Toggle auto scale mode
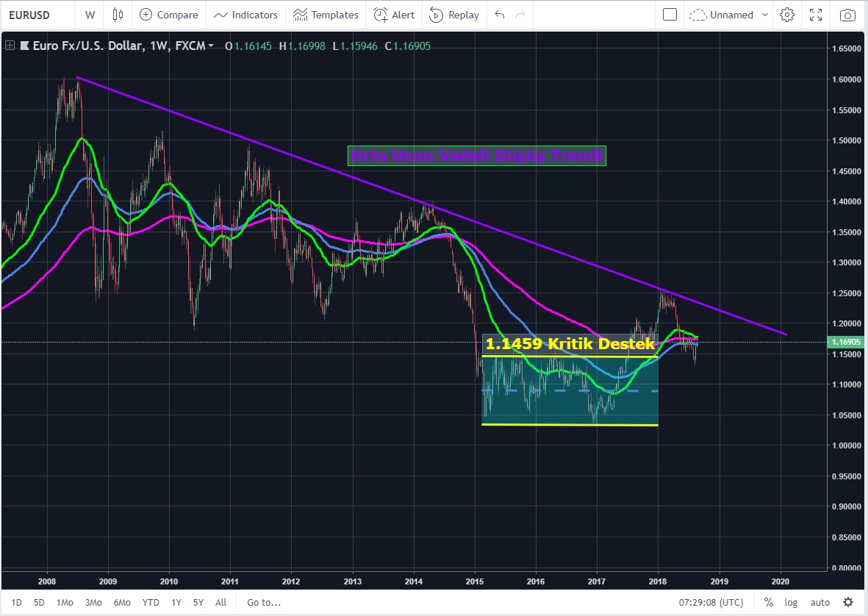 [819, 602]
